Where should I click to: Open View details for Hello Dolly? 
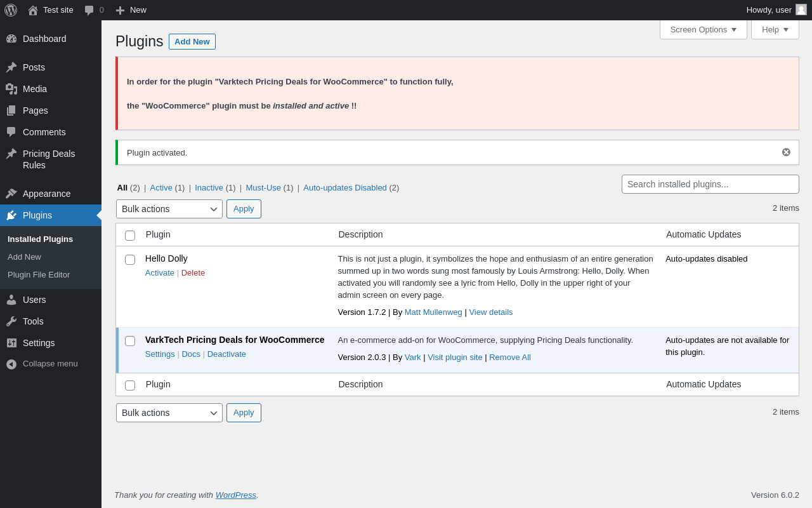coord(491,312)
